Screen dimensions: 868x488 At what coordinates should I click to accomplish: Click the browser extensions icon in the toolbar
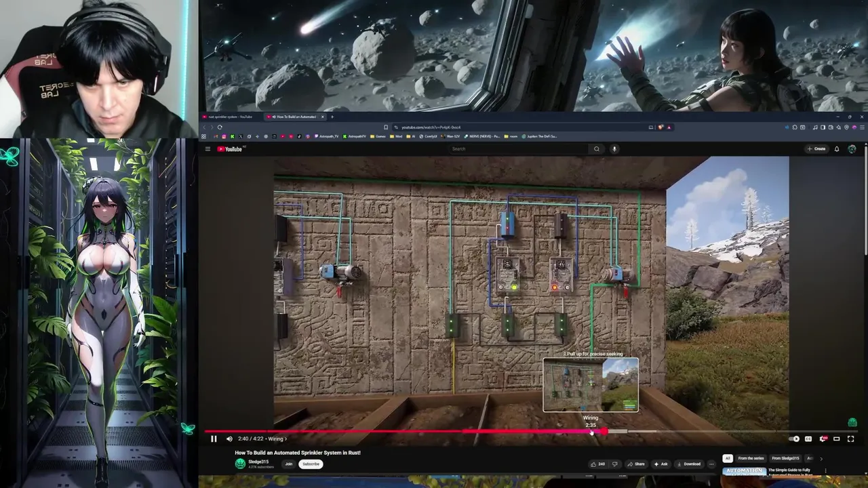tap(795, 127)
